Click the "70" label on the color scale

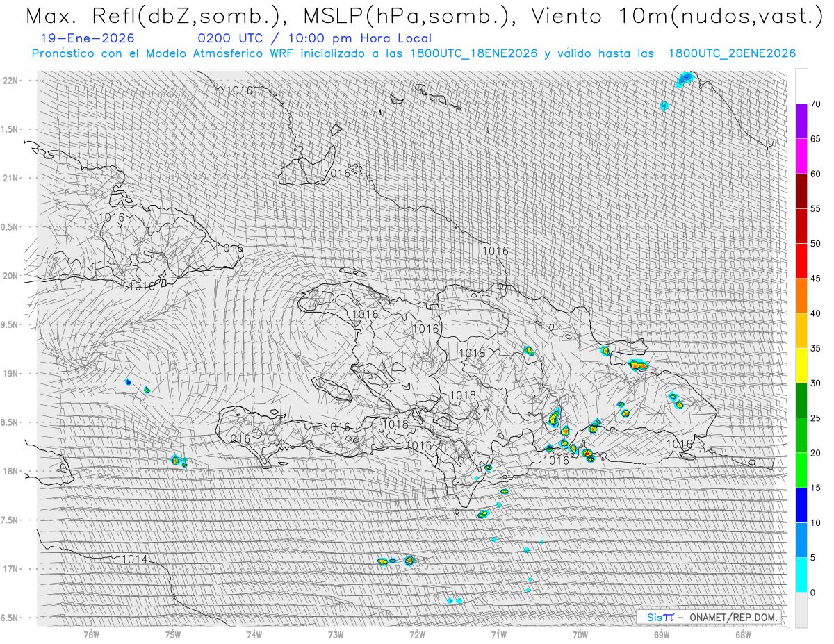tap(815, 104)
